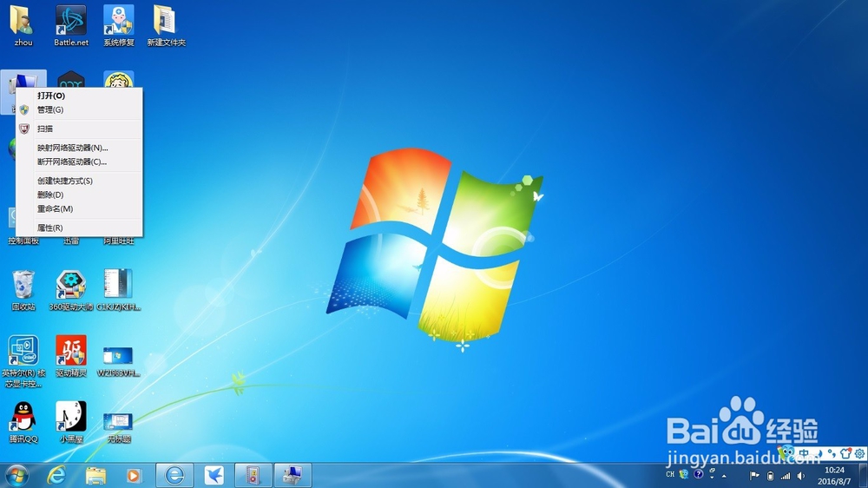The width and height of the screenshot is (868, 488).
Task: Toggle the 中 Chinese input mode
Action: pyautogui.click(x=804, y=453)
